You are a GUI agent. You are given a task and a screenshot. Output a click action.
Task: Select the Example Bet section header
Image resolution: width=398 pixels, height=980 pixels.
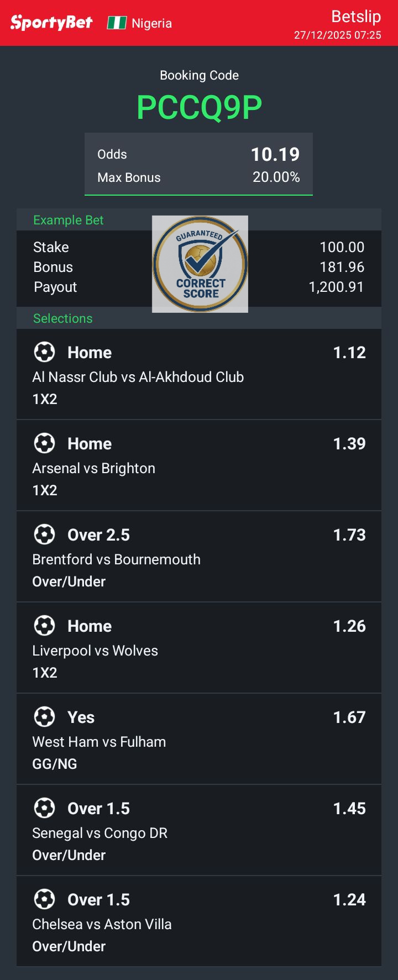(x=68, y=220)
